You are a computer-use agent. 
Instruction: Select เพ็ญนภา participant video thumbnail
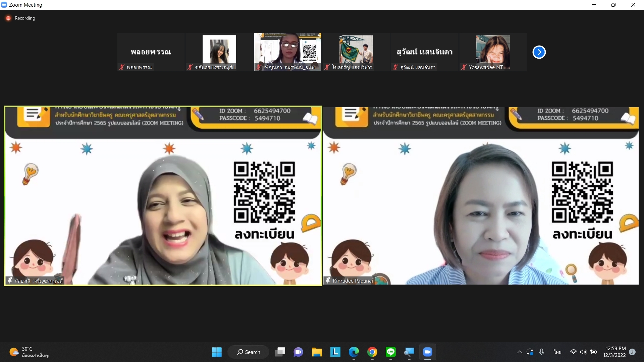point(288,52)
